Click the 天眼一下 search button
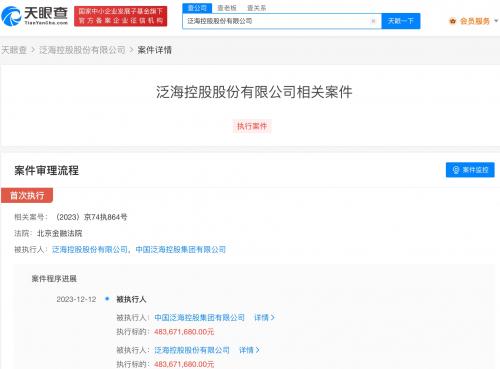 point(401,21)
